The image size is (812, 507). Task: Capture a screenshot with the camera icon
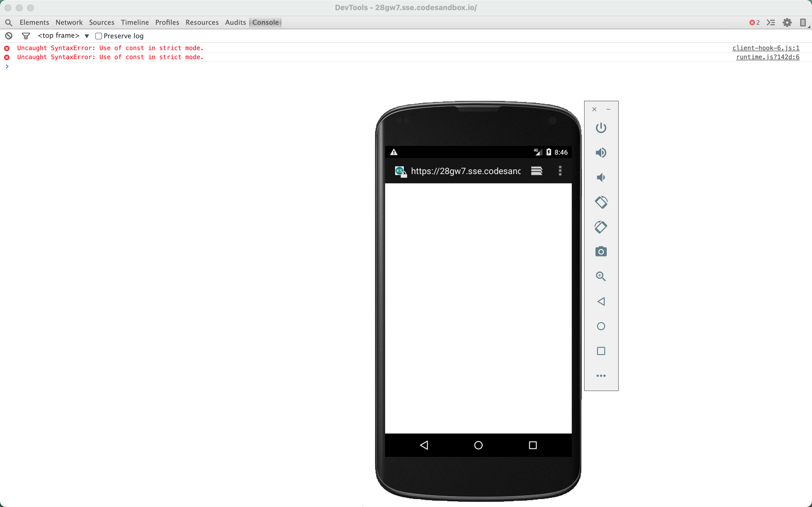click(x=601, y=252)
